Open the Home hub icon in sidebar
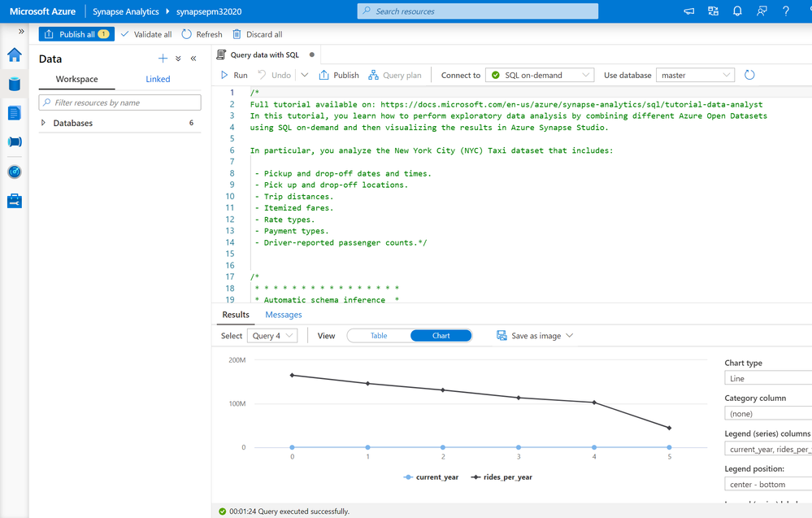This screenshot has height=518, width=812. pos(15,54)
